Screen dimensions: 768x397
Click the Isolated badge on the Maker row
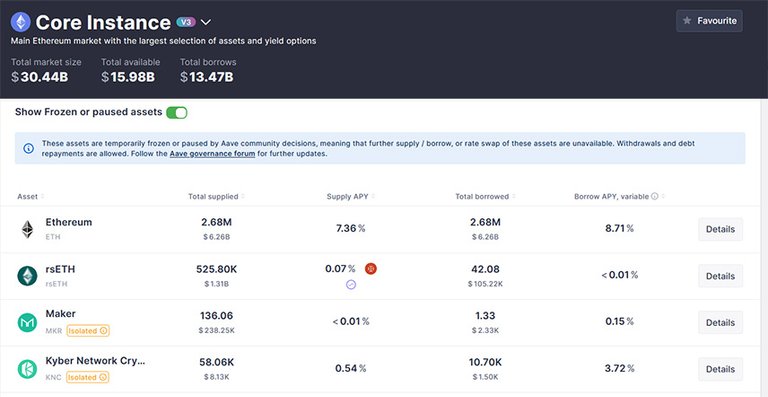pos(88,330)
